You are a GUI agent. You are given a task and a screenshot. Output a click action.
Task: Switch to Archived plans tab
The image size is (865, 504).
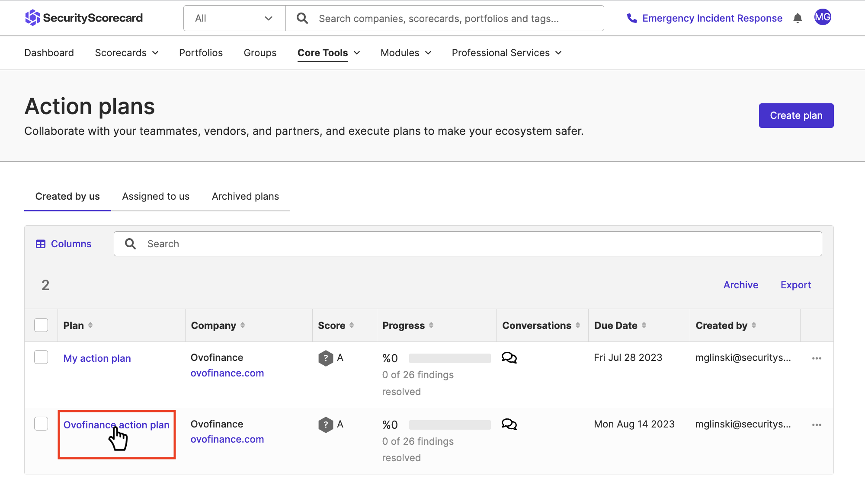coord(245,196)
